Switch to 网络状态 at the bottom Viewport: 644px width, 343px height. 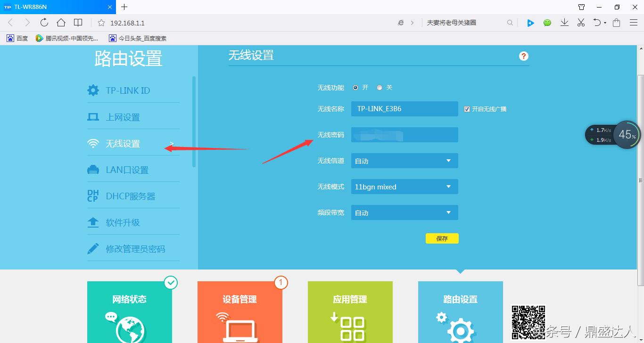130,299
